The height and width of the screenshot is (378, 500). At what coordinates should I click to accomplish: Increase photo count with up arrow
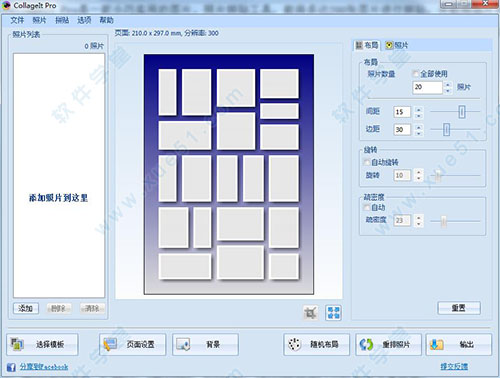[448, 85]
